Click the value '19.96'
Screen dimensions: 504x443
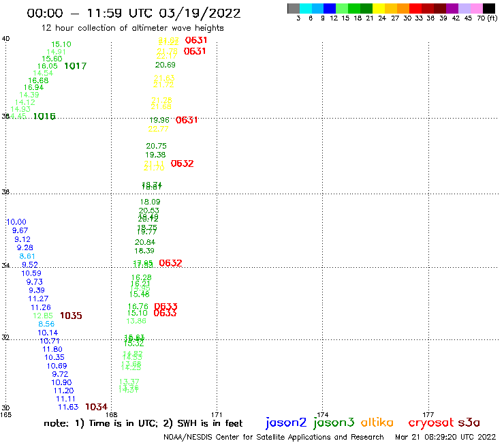coord(159,120)
